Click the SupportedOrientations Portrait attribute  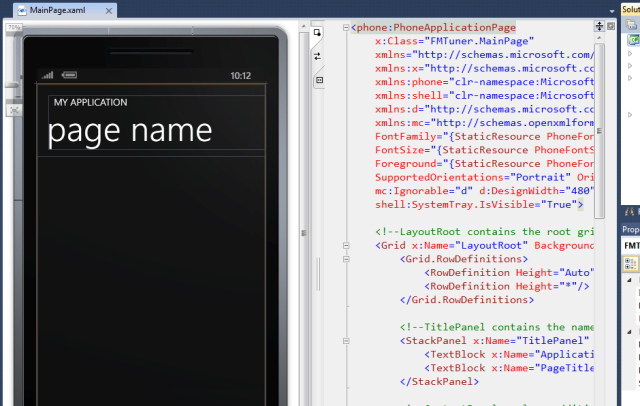(x=473, y=177)
